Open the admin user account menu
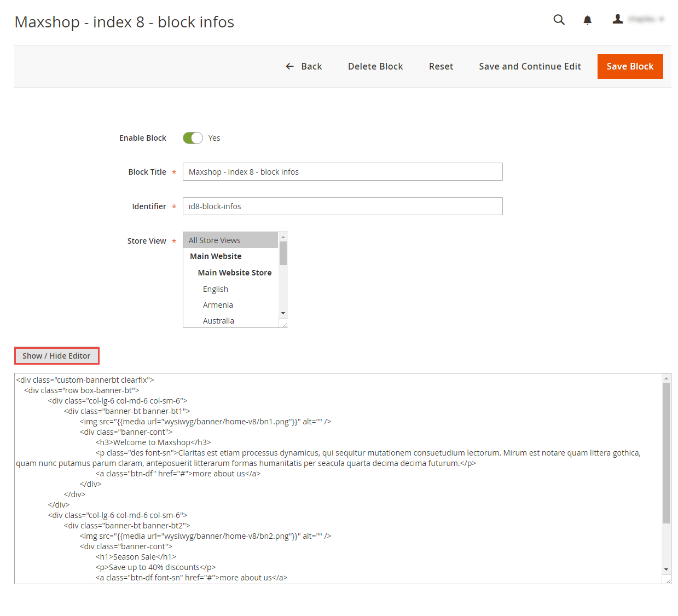Viewport: 678px width, 616px height. pos(638,19)
